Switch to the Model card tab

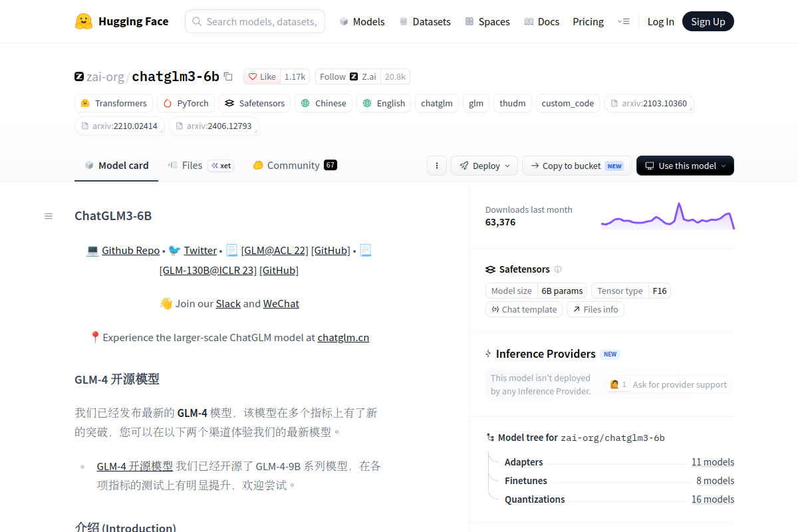tap(116, 166)
